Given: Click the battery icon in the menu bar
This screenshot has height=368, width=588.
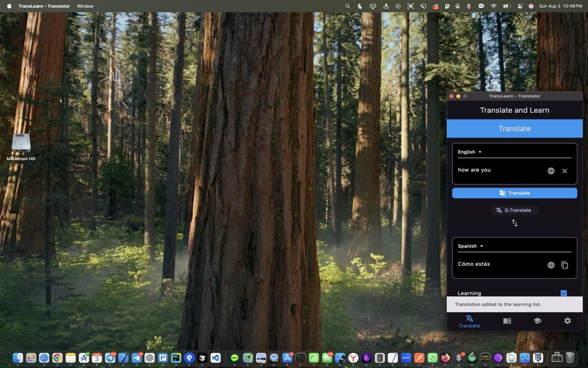Looking at the screenshot, I should 507,6.
